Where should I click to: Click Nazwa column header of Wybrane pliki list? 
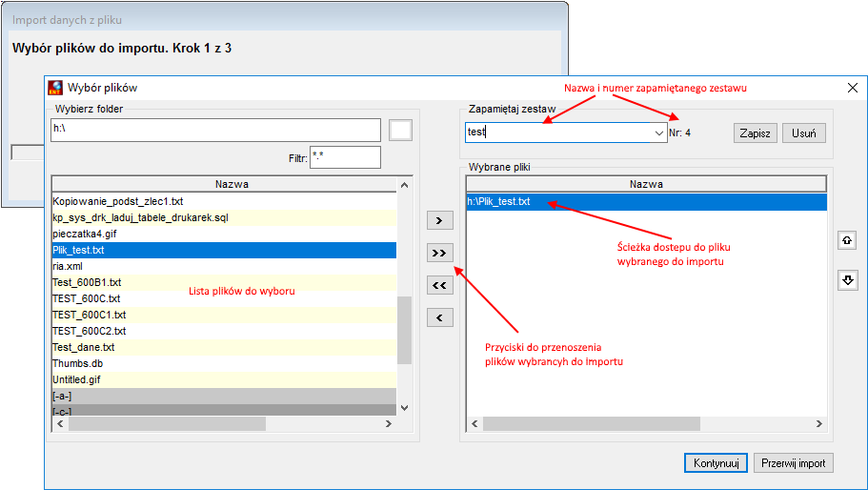[646, 184]
